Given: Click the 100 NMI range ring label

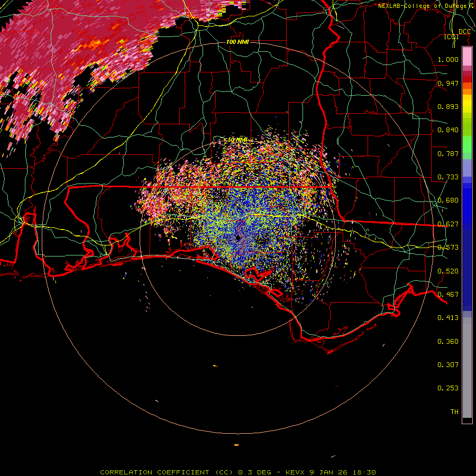Looking at the screenshot, I should [237, 42].
